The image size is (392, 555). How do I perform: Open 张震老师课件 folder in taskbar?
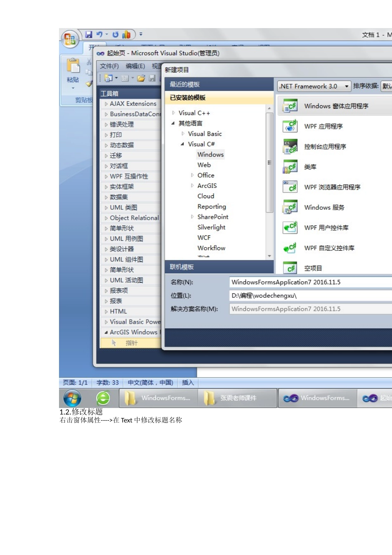click(238, 398)
